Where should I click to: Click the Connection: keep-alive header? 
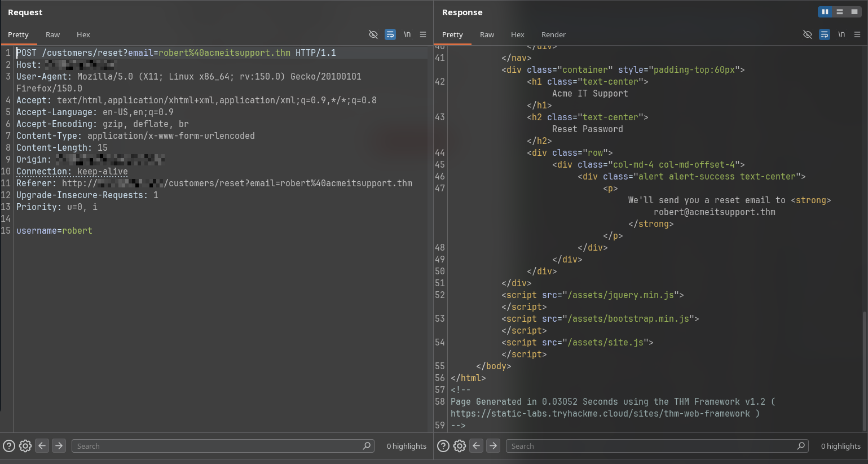point(72,171)
